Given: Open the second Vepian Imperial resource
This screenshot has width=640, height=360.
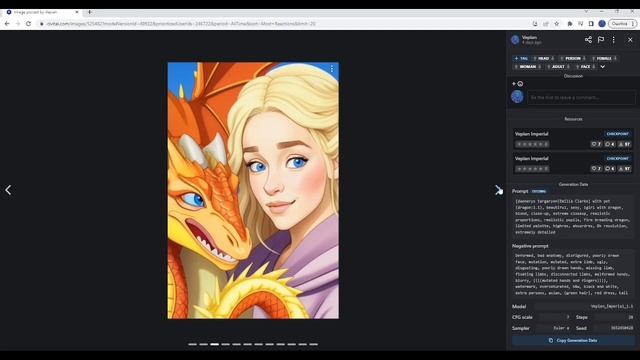Looking at the screenshot, I should [573, 163].
